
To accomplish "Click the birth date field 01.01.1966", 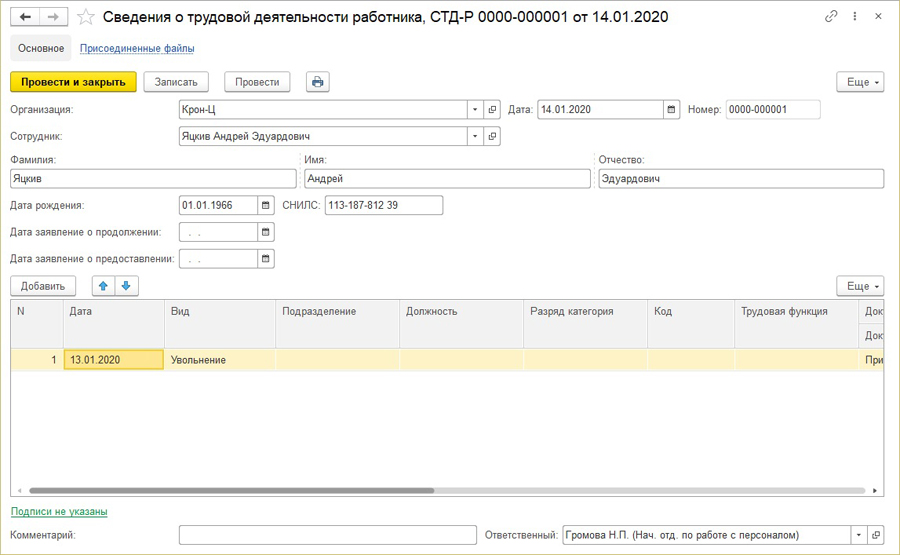I will [x=218, y=205].
